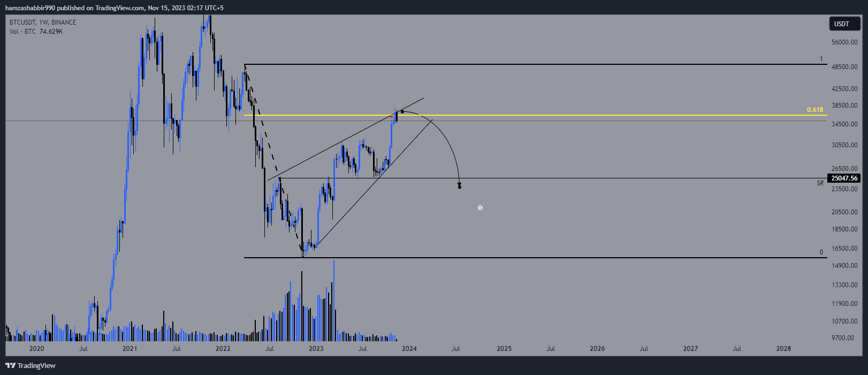868x375 pixels.
Task: Click the 14900.00 price axis label
Action: click(844, 266)
